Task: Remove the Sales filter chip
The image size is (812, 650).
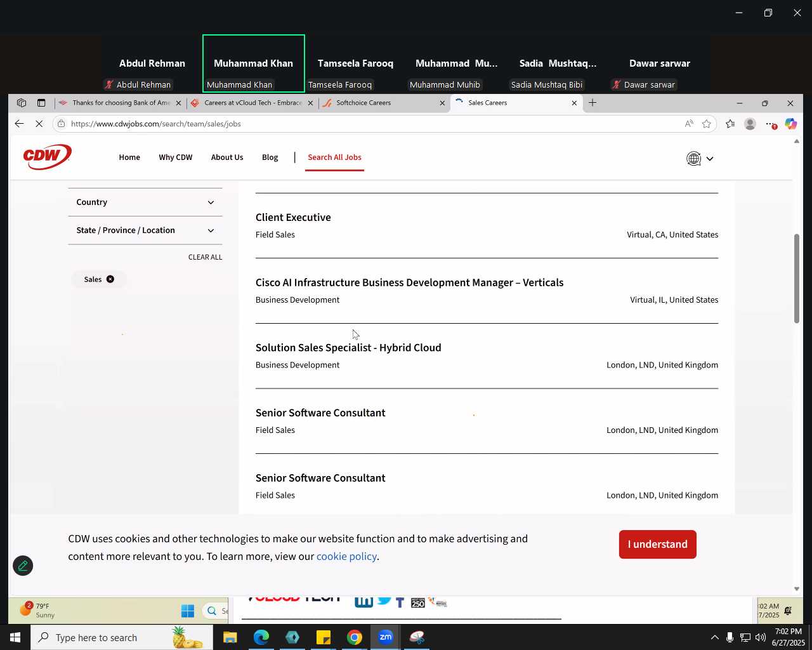Action: 110,279
